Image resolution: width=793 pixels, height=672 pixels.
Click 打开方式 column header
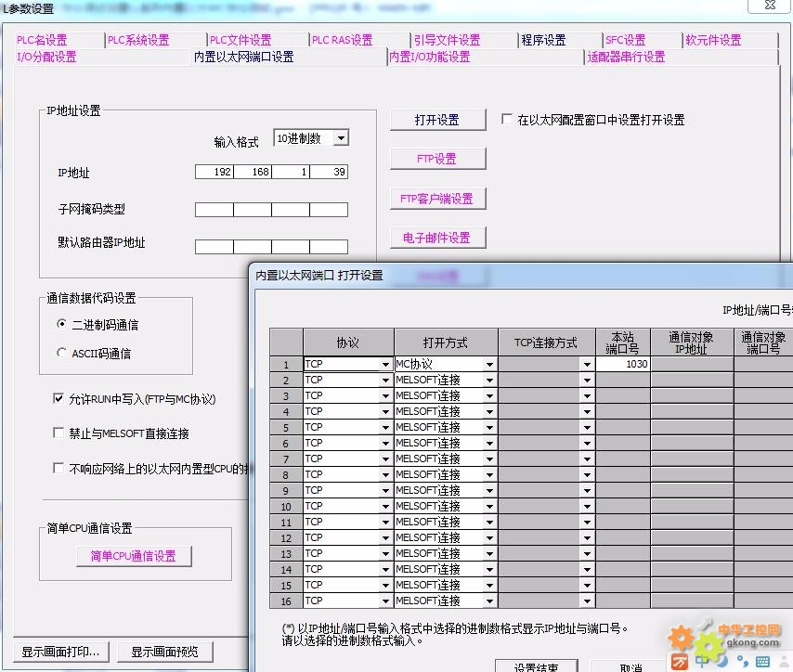coord(446,342)
